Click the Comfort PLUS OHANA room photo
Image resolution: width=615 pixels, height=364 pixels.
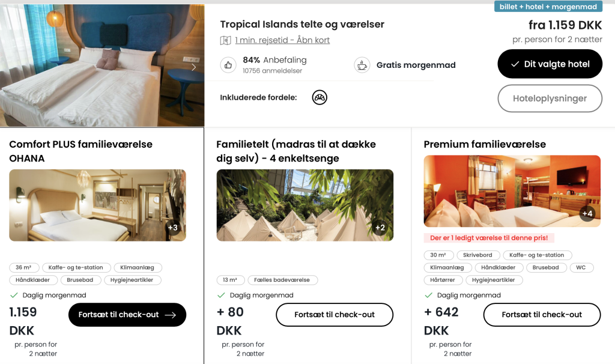coord(98,205)
